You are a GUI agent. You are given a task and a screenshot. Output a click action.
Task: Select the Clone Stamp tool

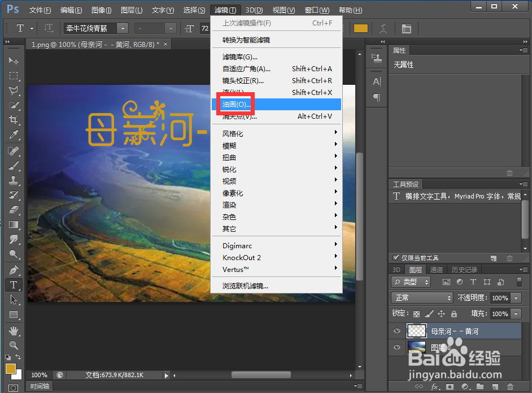(x=14, y=180)
